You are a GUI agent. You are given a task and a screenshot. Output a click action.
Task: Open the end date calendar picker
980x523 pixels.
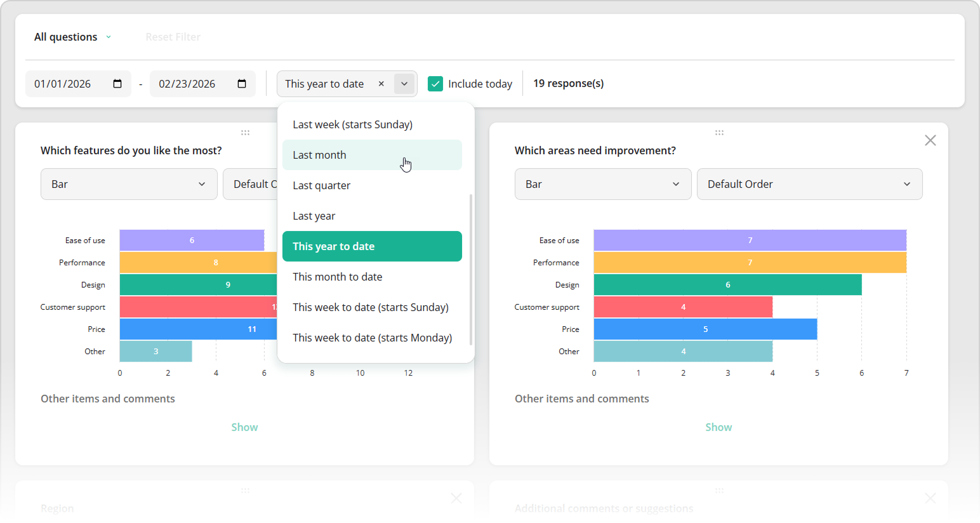242,83
